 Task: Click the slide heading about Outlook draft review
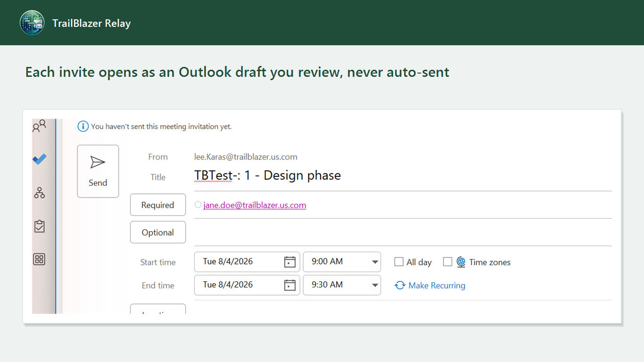pos(237,72)
